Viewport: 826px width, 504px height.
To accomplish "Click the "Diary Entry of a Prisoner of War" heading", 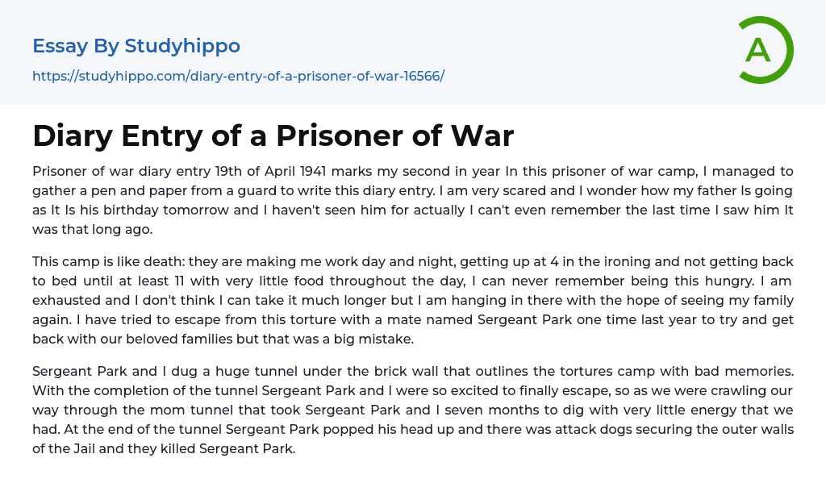I will [273, 135].
